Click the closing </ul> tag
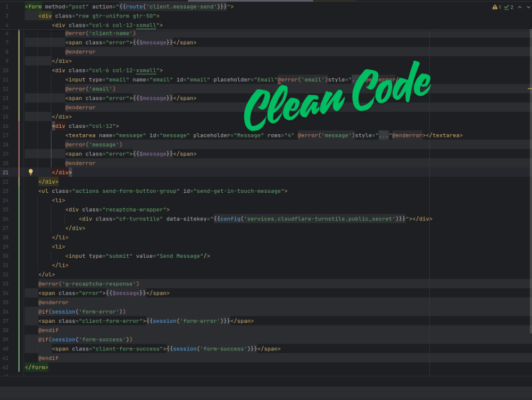 tap(46, 275)
